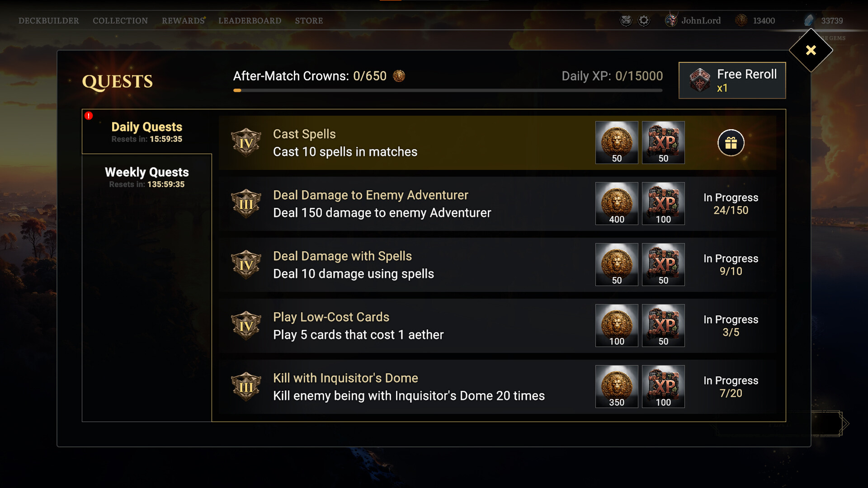Close the Quests panel
Image resolution: width=868 pixels, height=488 pixels.
pos(811,50)
